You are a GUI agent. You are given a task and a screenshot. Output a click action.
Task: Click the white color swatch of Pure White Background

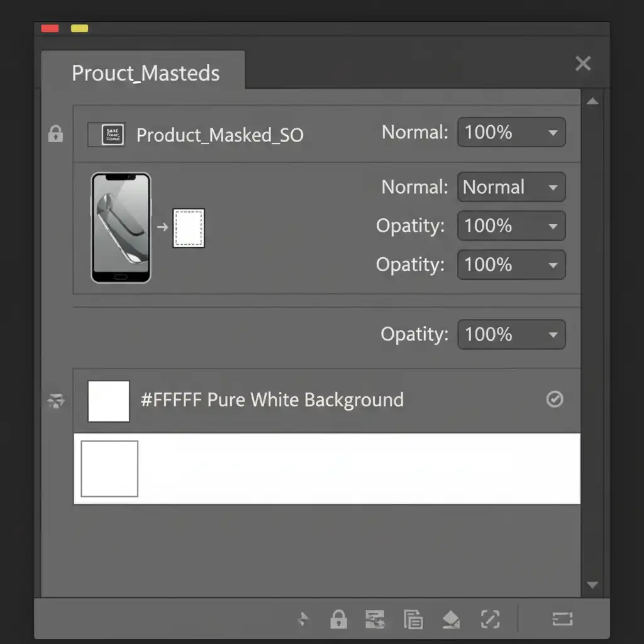(x=109, y=401)
